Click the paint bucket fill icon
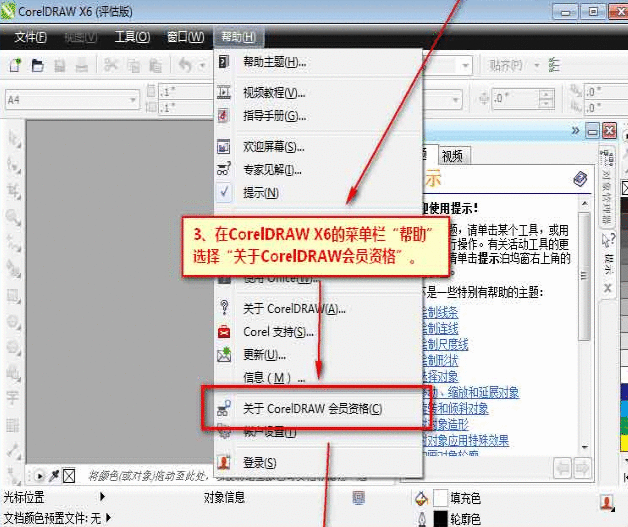The height and width of the screenshot is (527, 628). [x=421, y=498]
